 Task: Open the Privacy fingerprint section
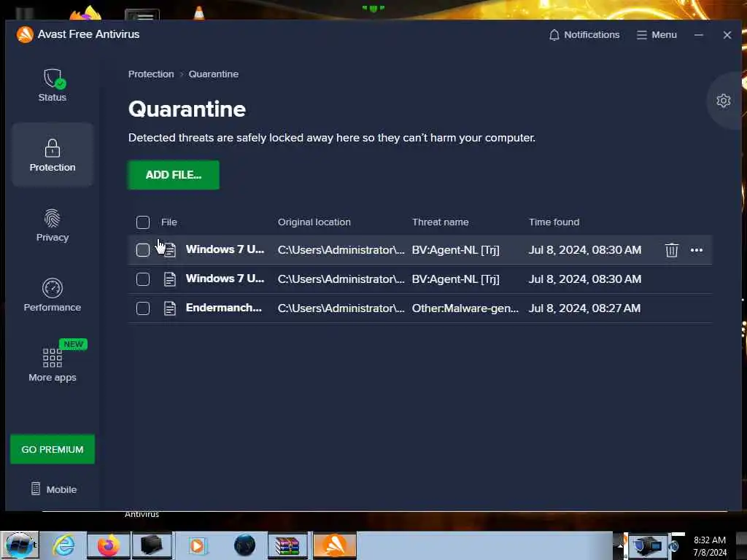pyautogui.click(x=53, y=225)
